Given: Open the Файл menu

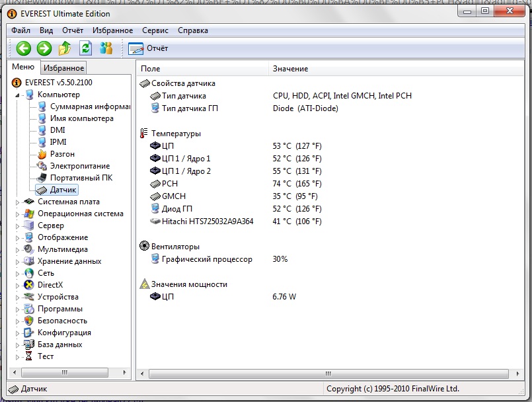Looking at the screenshot, I should click(20, 30).
